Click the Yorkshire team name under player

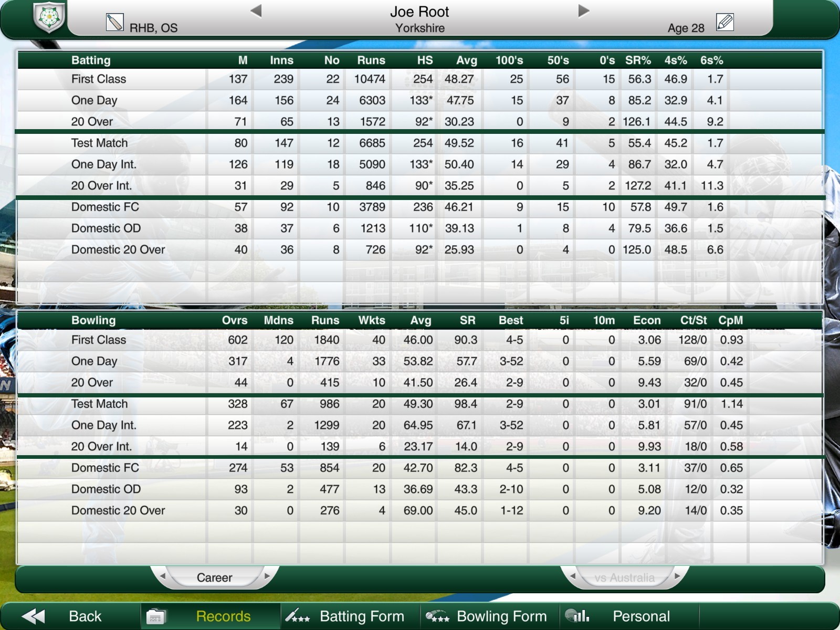(x=419, y=28)
